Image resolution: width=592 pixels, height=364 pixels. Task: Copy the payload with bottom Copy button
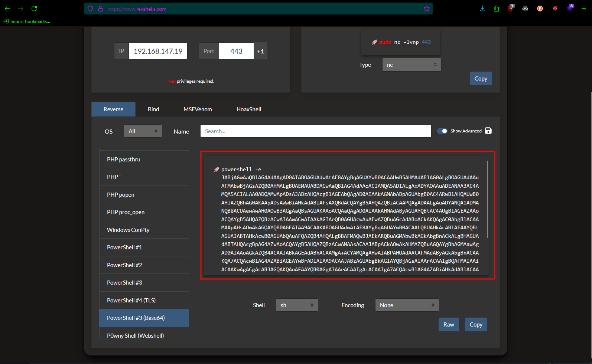(x=476, y=324)
